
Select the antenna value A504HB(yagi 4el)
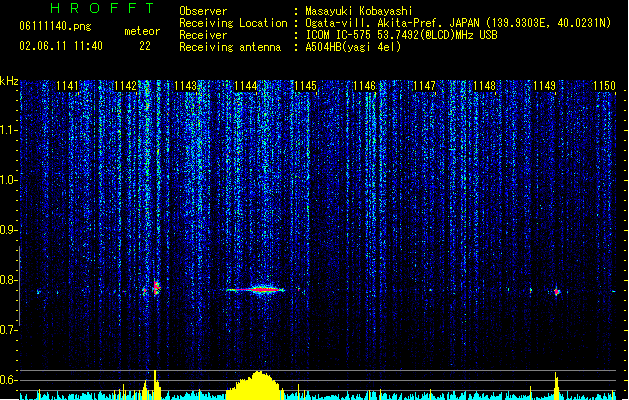[353, 47]
